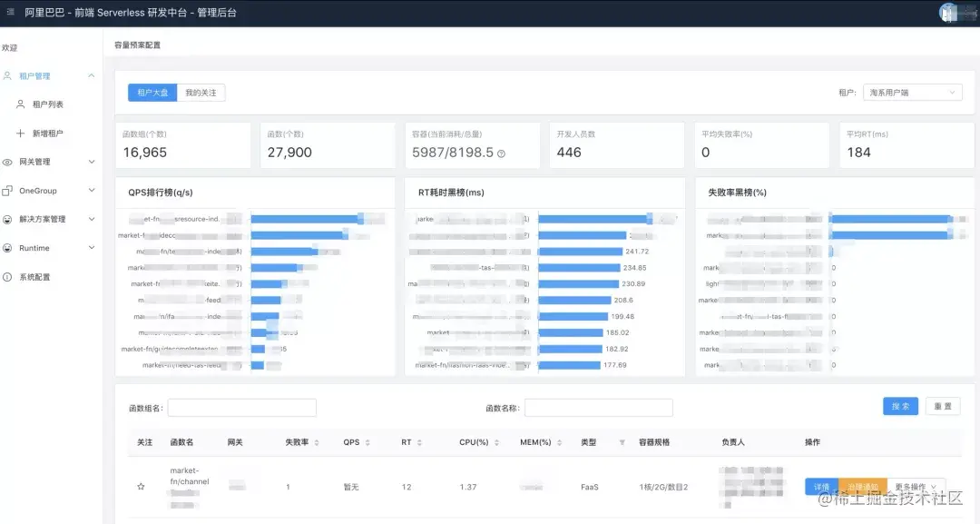This screenshot has width=980, height=524.
Task: Click the 函数组(个数) 16,965 card
Action: click(x=182, y=145)
